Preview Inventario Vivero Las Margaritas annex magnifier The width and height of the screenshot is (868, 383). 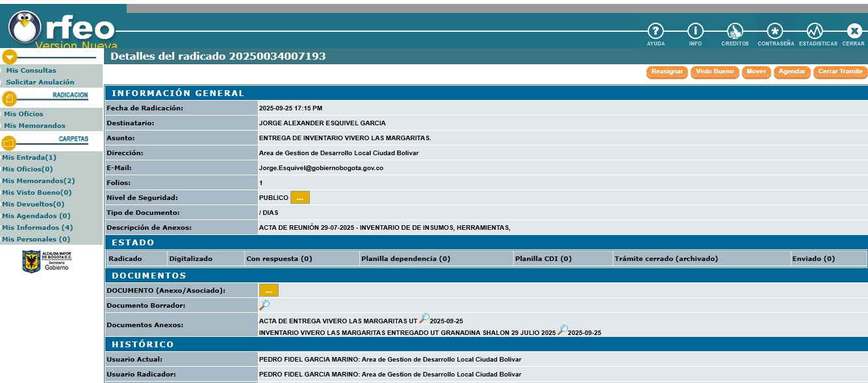562,330
